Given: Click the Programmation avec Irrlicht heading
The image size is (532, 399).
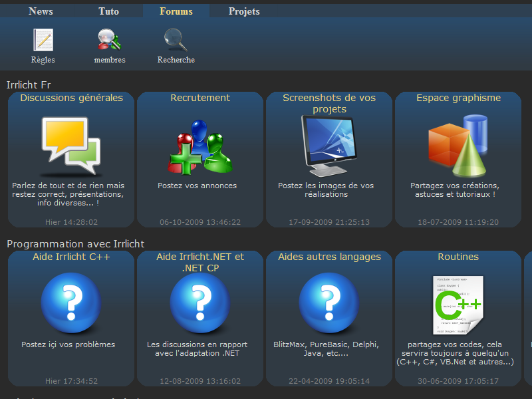Looking at the screenshot, I should point(76,244).
